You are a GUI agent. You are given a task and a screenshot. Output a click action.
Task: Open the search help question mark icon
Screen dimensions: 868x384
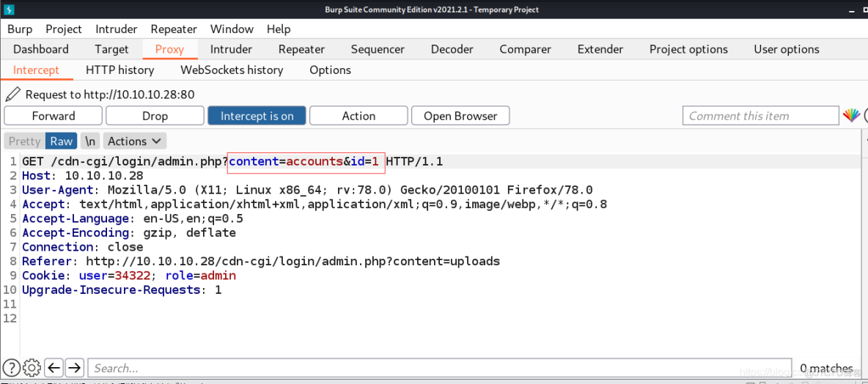[x=12, y=368]
